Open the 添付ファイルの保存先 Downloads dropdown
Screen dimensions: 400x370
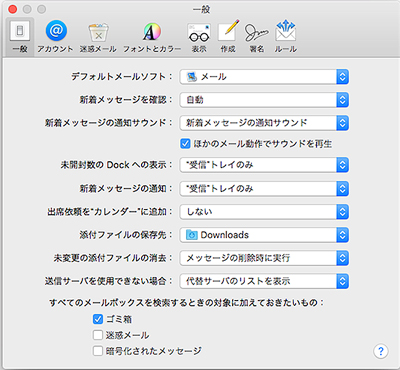click(x=264, y=235)
